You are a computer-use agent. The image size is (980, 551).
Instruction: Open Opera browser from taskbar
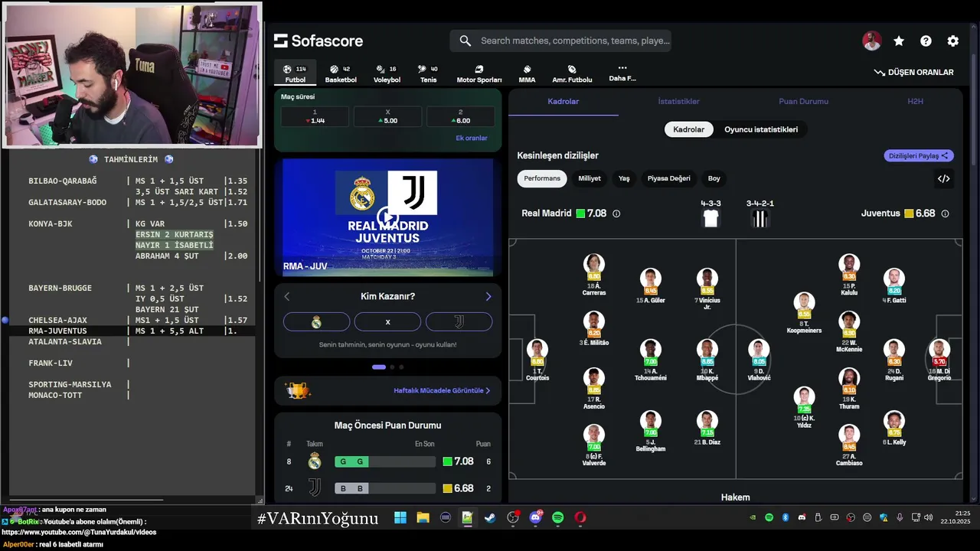(x=580, y=517)
